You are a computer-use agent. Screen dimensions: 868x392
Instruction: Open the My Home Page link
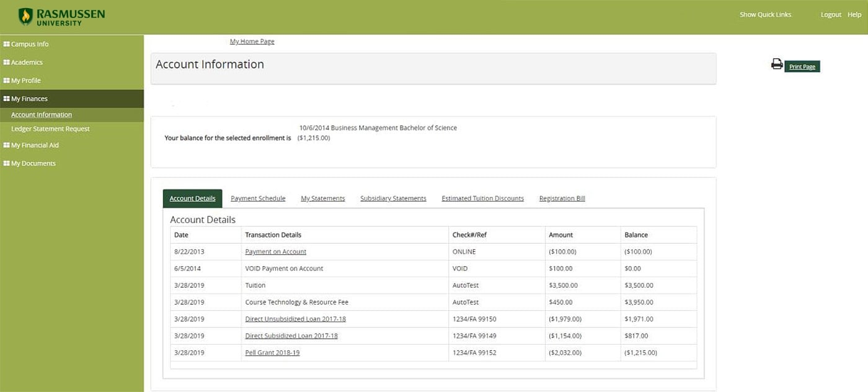pyautogui.click(x=252, y=41)
